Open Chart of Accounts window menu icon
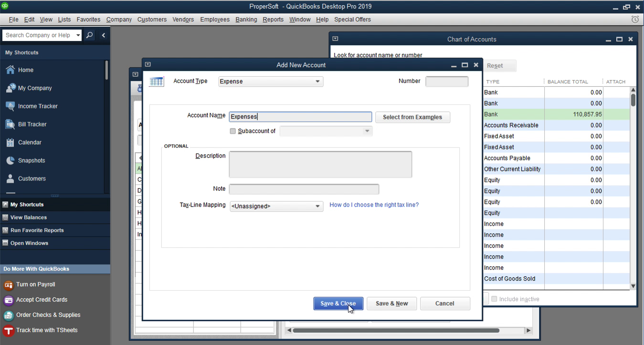 tap(335, 39)
